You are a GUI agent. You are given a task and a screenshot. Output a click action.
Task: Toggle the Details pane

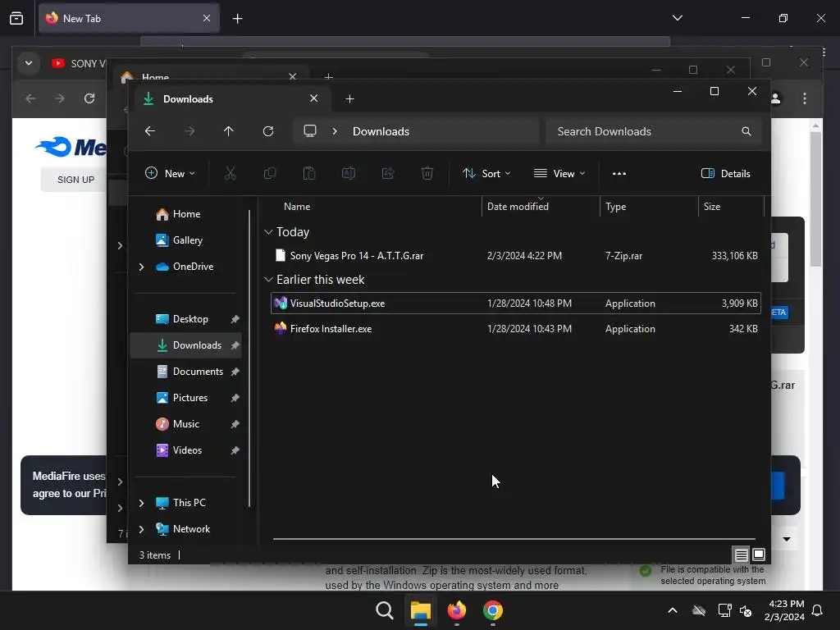(726, 174)
